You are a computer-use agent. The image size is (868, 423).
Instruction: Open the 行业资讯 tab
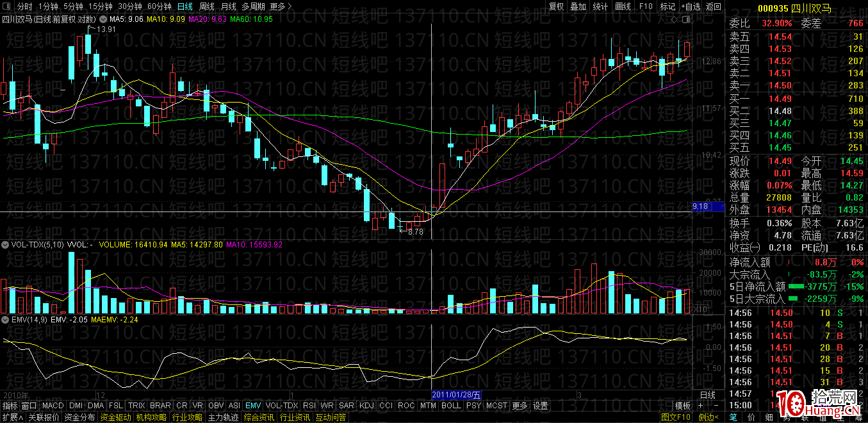click(295, 417)
